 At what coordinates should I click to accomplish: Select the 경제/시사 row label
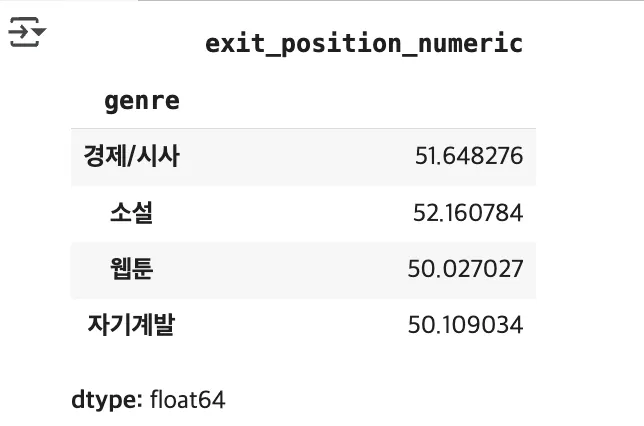pos(131,156)
